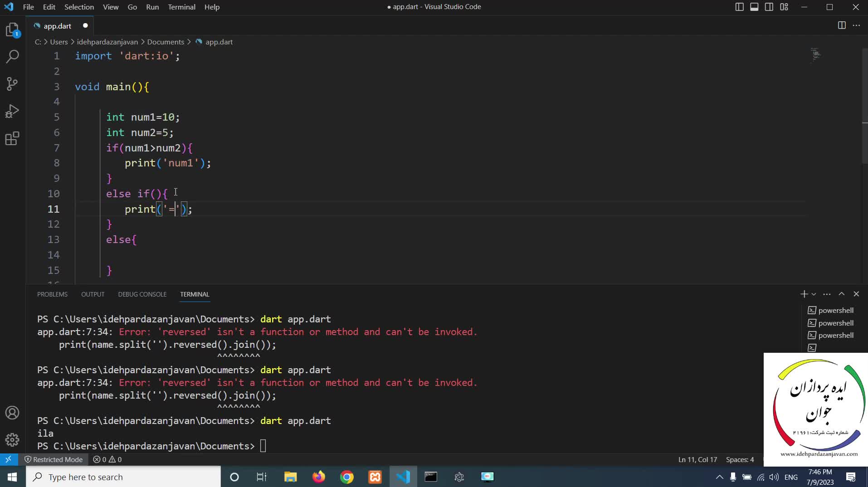Image resolution: width=868 pixels, height=487 pixels.
Task: Open the Manage gear settings icon
Action: click(x=12, y=439)
